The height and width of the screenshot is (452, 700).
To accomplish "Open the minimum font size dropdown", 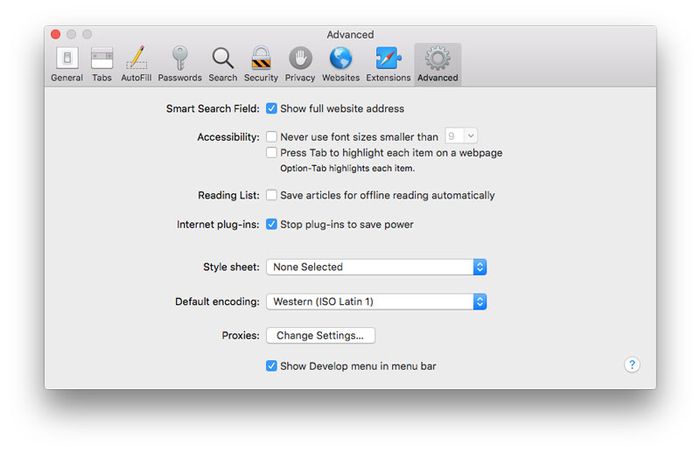I will pos(461,136).
